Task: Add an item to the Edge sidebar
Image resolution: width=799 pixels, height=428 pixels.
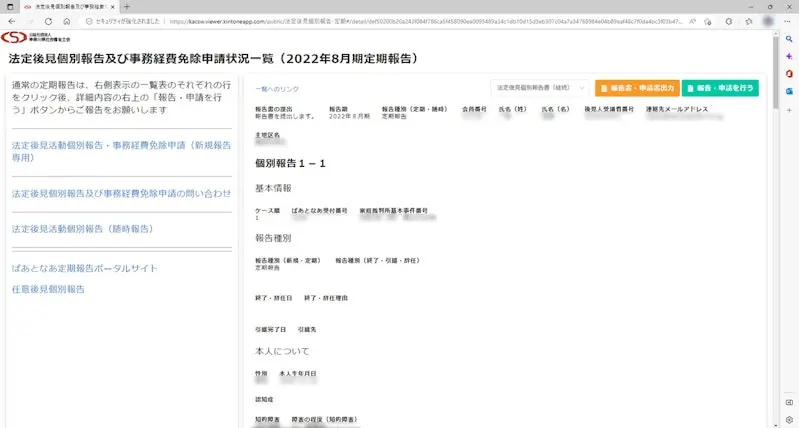Action: pyautogui.click(x=789, y=110)
